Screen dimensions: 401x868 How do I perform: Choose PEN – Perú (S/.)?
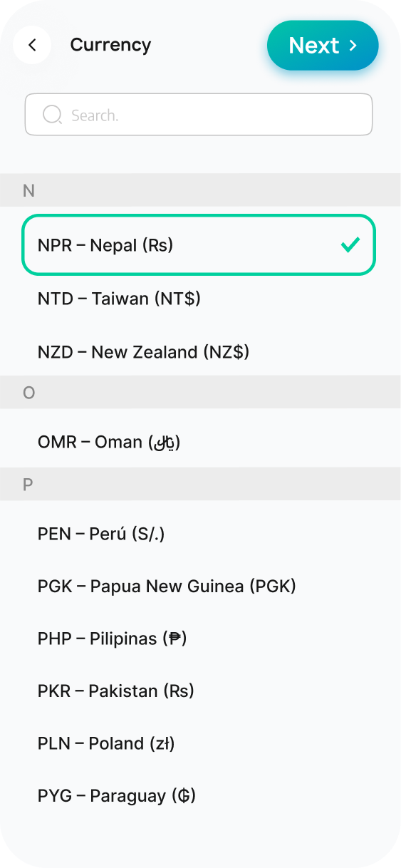199,534
